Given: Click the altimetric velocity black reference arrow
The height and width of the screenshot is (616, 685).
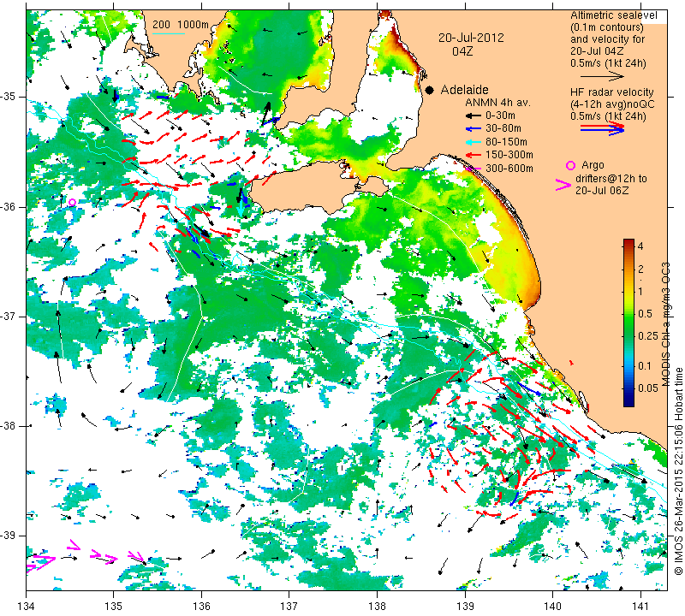Looking at the screenshot, I should click(602, 76).
